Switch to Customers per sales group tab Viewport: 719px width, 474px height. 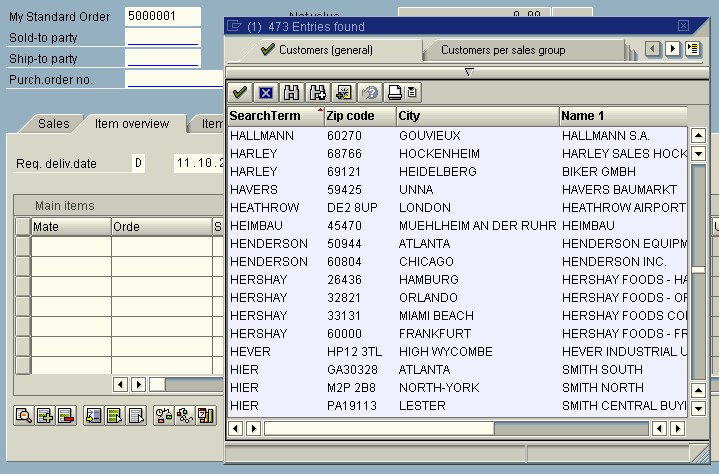502,50
